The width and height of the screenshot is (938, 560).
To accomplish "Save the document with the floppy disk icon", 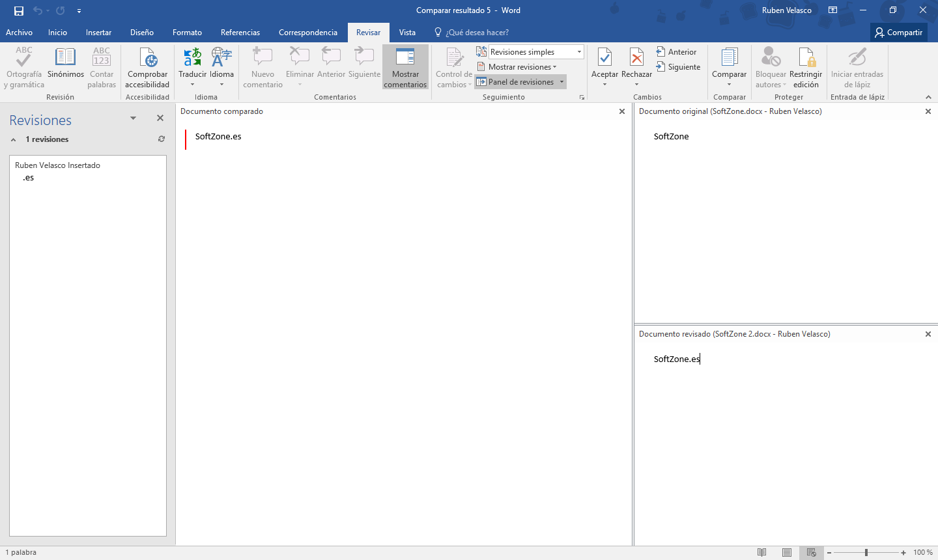I will click(19, 10).
